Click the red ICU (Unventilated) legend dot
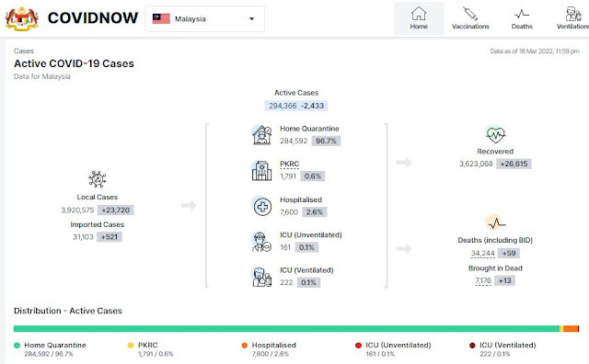The height and width of the screenshot is (364, 589). 358,346
